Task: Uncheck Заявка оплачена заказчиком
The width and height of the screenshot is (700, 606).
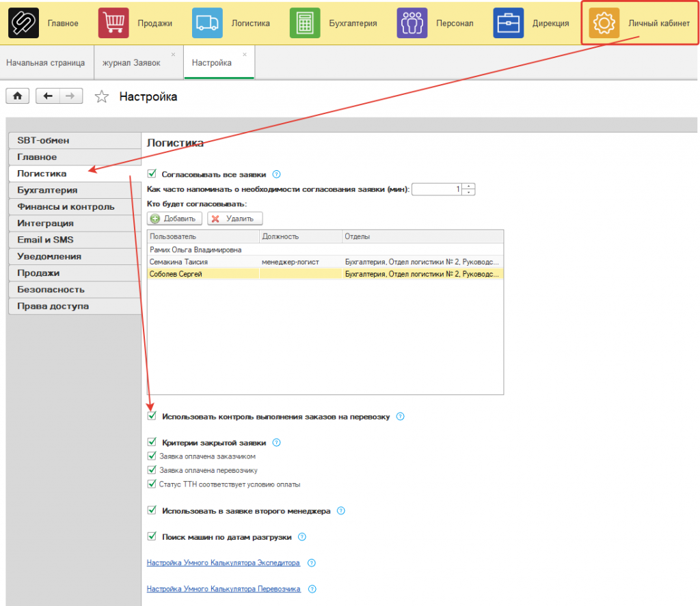Action: pyautogui.click(x=152, y=456)
